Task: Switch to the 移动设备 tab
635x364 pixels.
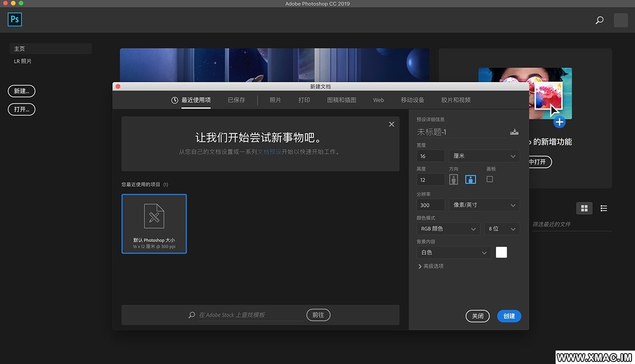Action: [x=412, y=100]
